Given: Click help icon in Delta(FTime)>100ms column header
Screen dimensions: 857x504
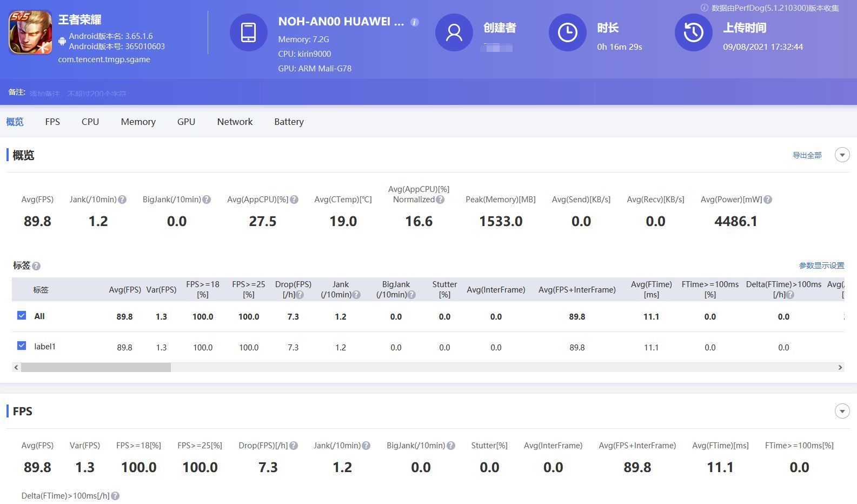Looking at the screenshot, I should click(790, 295).
